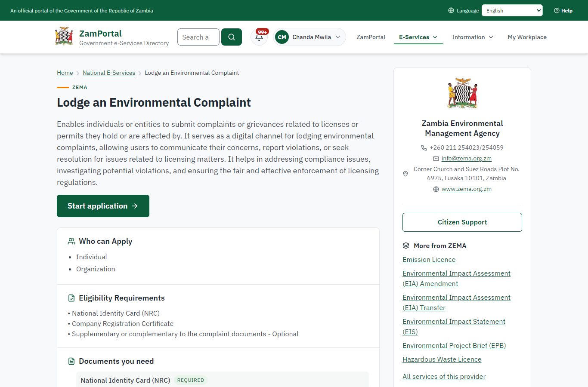This screenshot has width=588, height=387.
Task: Follow the Home breadcrumb link
Action: (x=65, y=73)
